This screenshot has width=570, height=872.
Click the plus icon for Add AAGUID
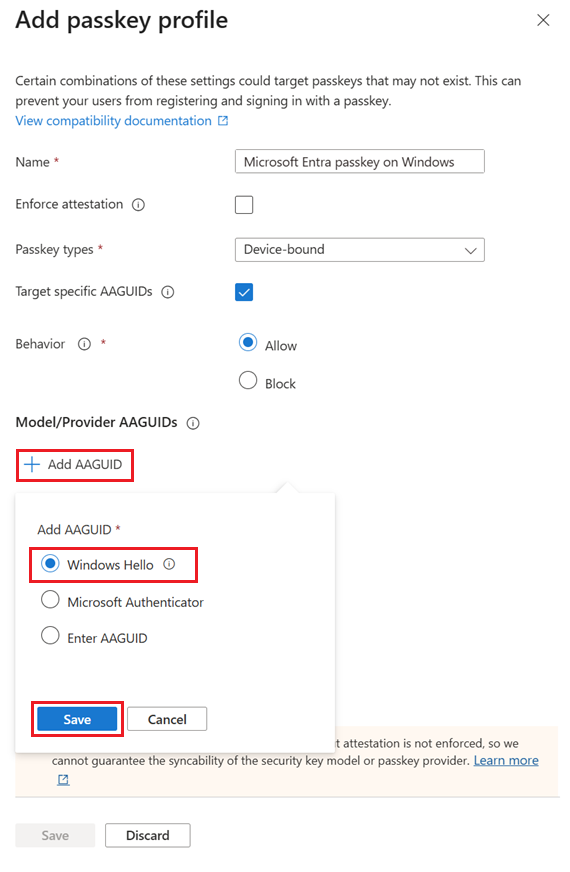pos(32,464)
